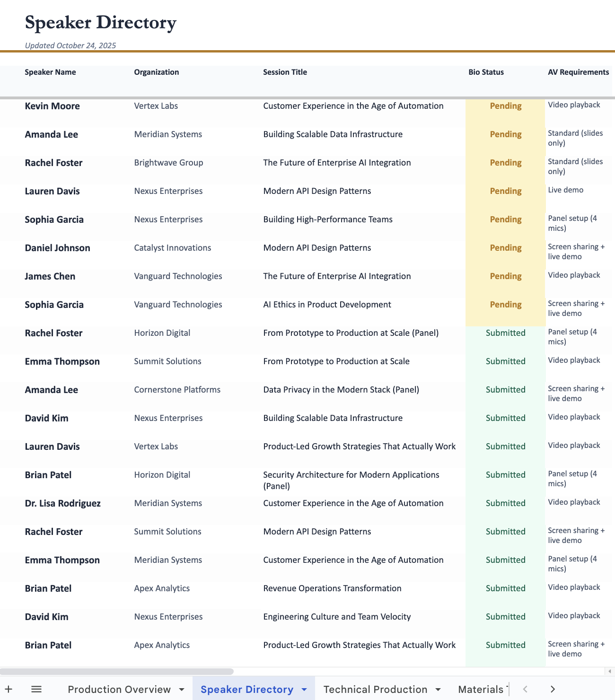The image size is (615, 700).
Task: Switch to the Technical Production sheet
Action: pyautogui.click(x=376, y=689)
